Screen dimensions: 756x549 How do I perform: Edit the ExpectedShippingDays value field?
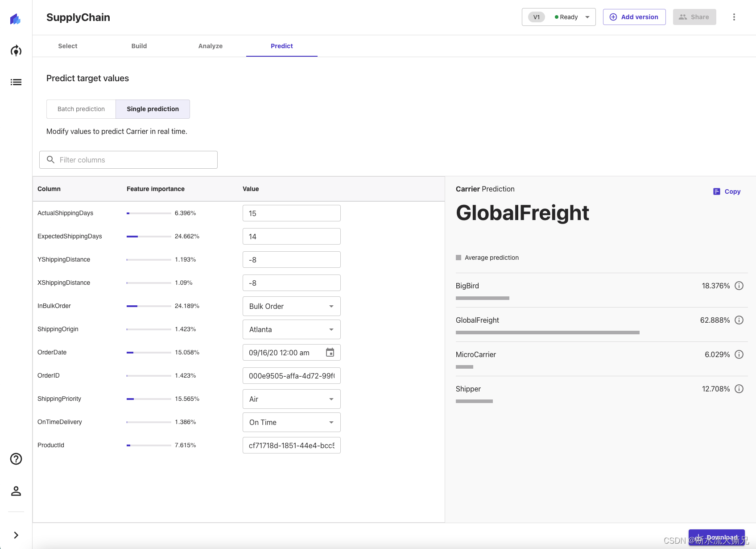292,237
